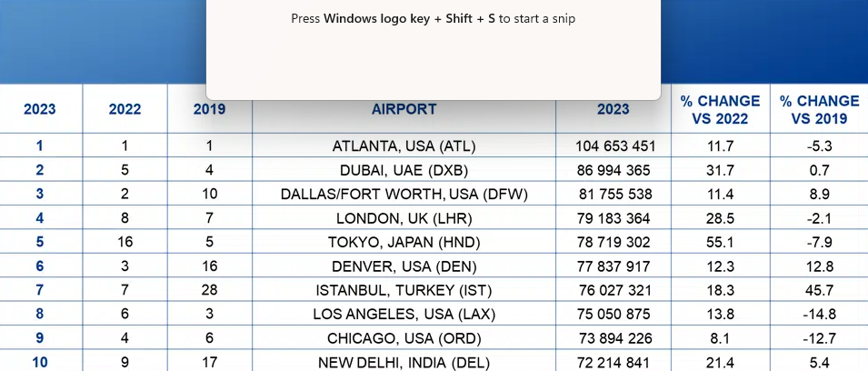Select the DALLAS/FORT WORTH, USA (DFW) cell
Image resolution: width=868 pixels, height=371 pixels.
pos(404,194)
